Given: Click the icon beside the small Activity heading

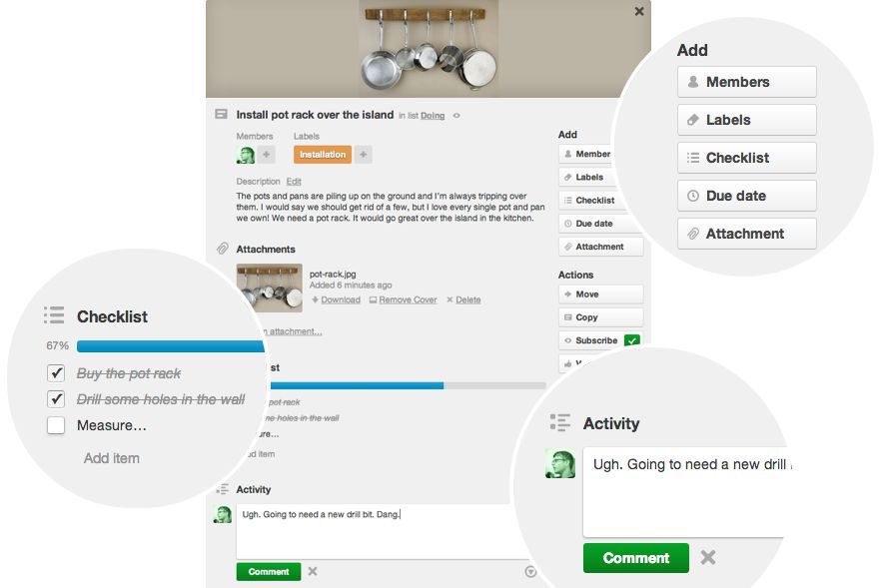Looking at the screenshot, I should (x=222, y=489).
